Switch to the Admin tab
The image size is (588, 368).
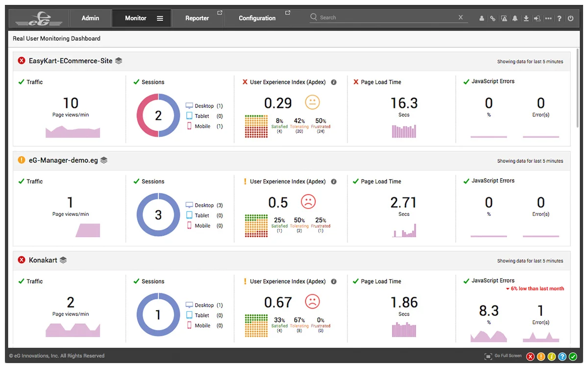90,18
